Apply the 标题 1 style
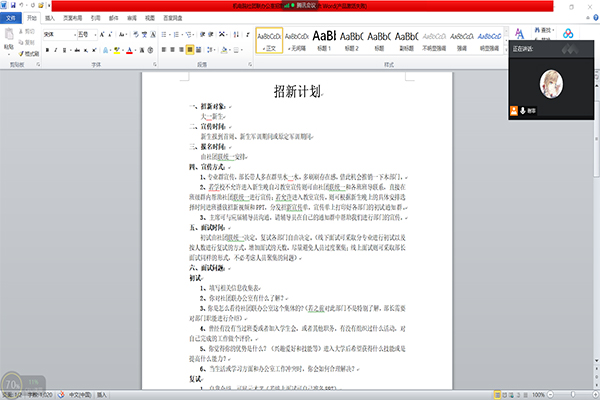Image resolution: width=600 pixels, height=400 pixels. click(x=322, y=38)
